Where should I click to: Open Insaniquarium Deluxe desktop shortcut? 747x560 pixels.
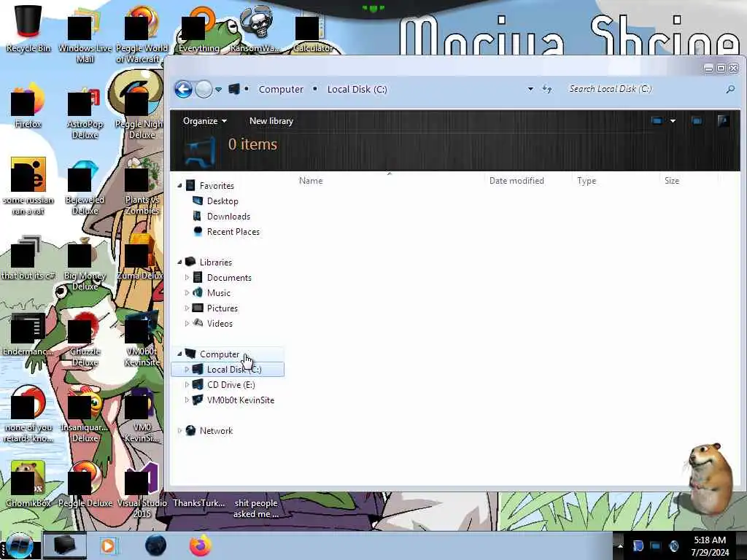coord(85,415)
